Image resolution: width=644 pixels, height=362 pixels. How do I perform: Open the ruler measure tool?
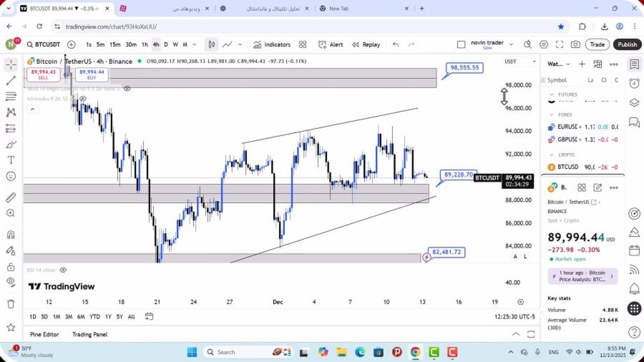tap(11, 197)
